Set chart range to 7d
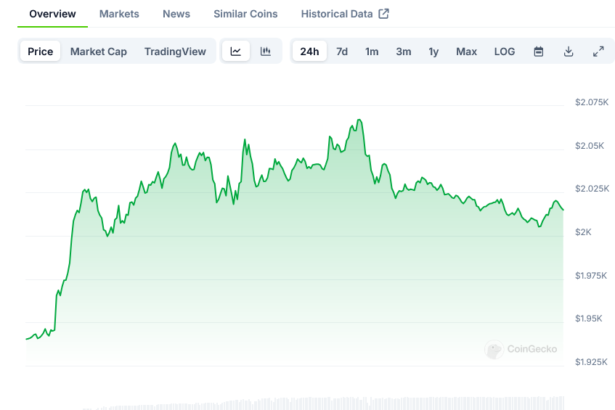The image size is (615, 410). [x=342, y=52]
